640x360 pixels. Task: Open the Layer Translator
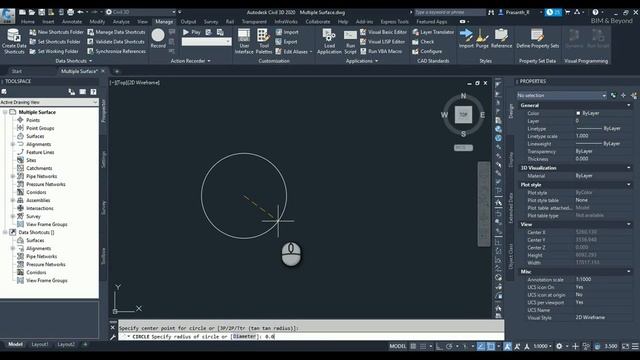(433, 32)
